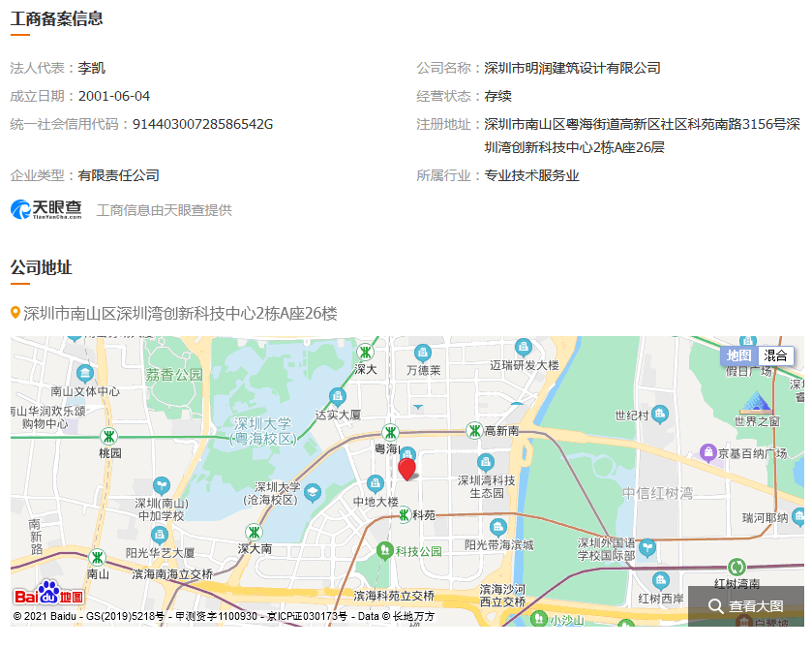Click legal representative name 李凯
The image size is (812, 647).
click(92, 68)
